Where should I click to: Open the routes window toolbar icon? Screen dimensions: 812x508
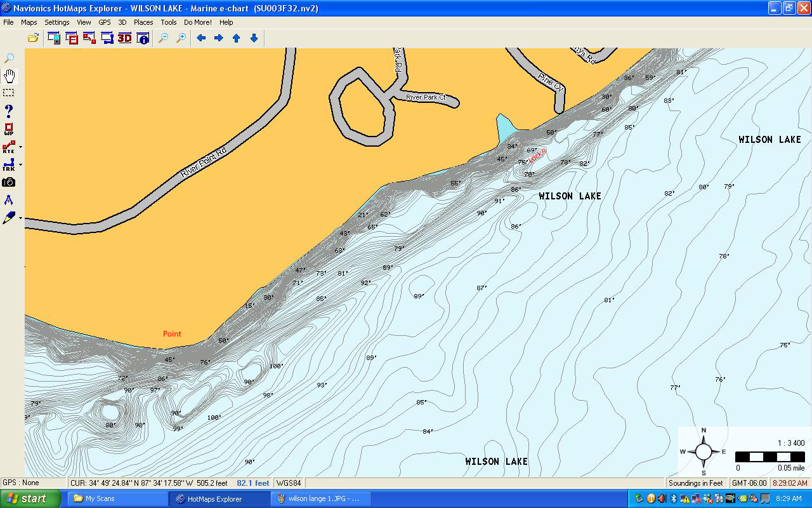(x=89, y=38)
